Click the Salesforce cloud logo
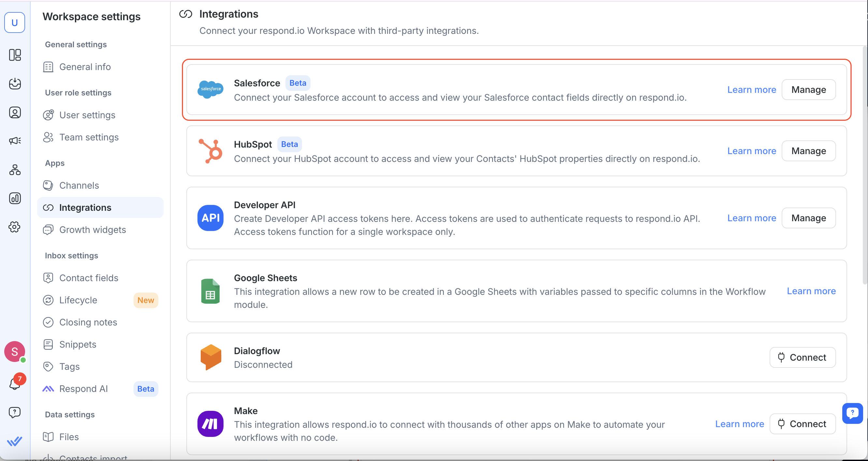 (x=210, y=89)
